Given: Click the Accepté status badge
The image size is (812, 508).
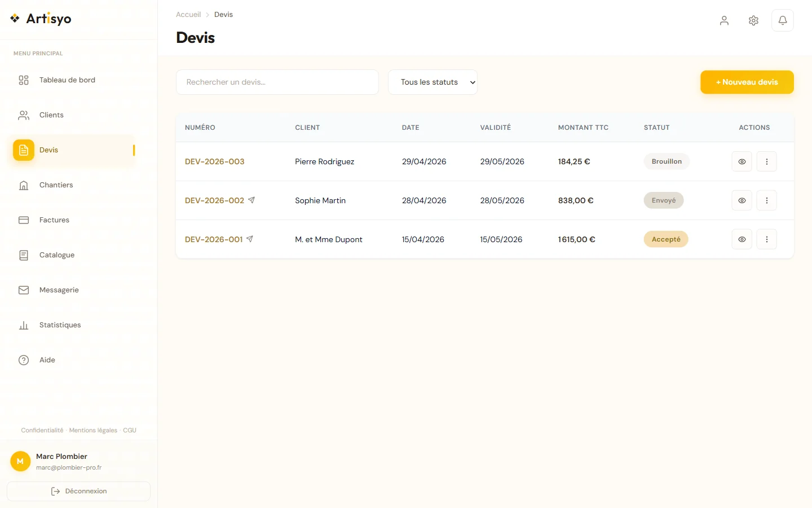Looking at the screenshot, I should click(x=666, y=239).
